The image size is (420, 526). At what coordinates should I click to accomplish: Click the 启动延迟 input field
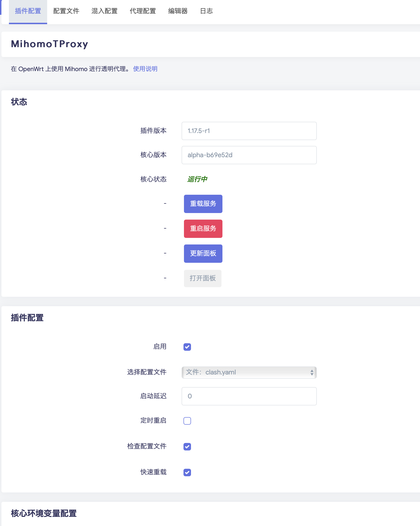[x=249, y=396]
